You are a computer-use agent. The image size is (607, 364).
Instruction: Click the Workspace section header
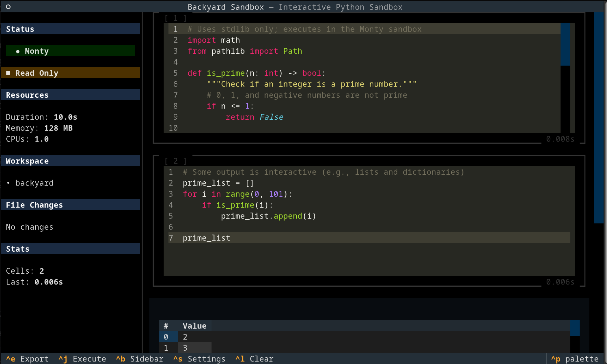click(70, 161)
